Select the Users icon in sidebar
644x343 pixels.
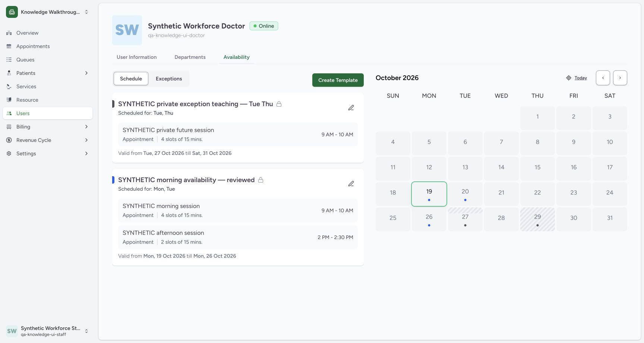coord(9,113)
